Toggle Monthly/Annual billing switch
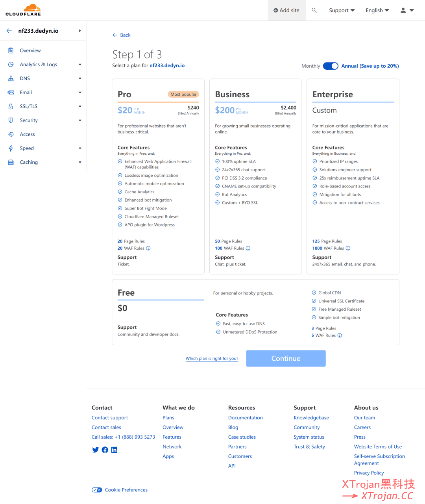425x504 pixels. tap(331, 66)
